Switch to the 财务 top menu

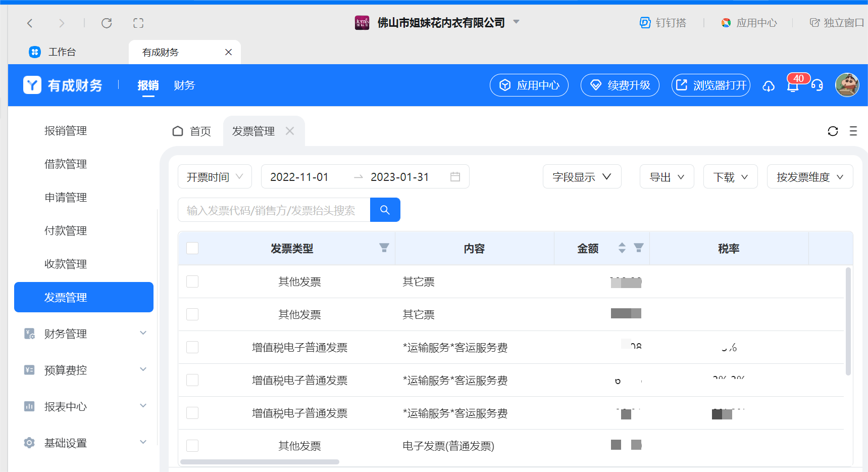(x=184, y=85)
